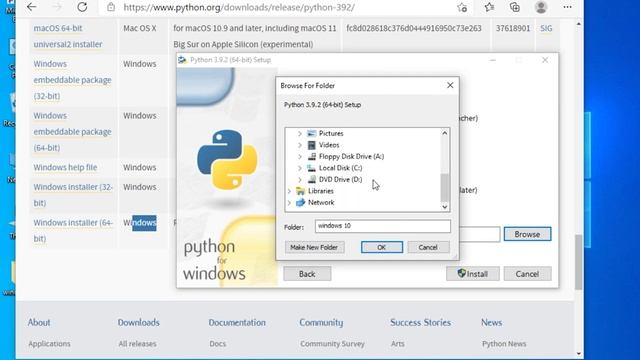The width and height of the screenshot is (640, 360).
Task: Open the Favorites list icon
Action: pyautogui.click(x=489, y=7)
